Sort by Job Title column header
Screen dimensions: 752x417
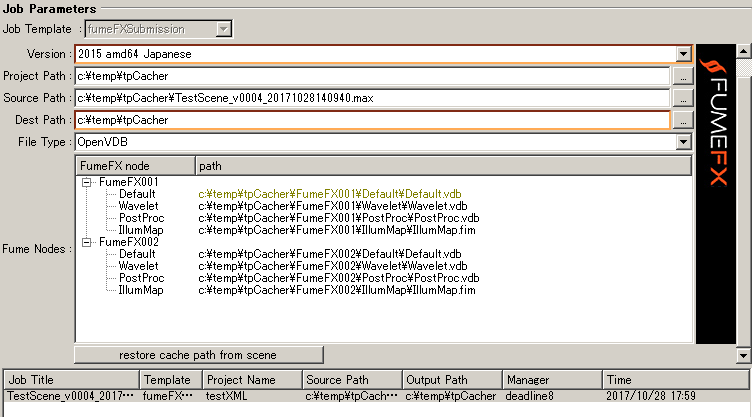(x=71, y=380)
